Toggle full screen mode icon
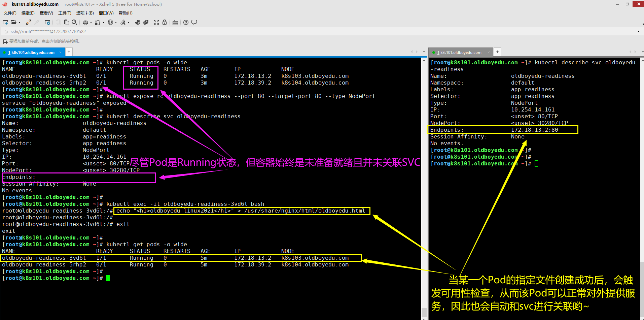 [x=156, y=22]
